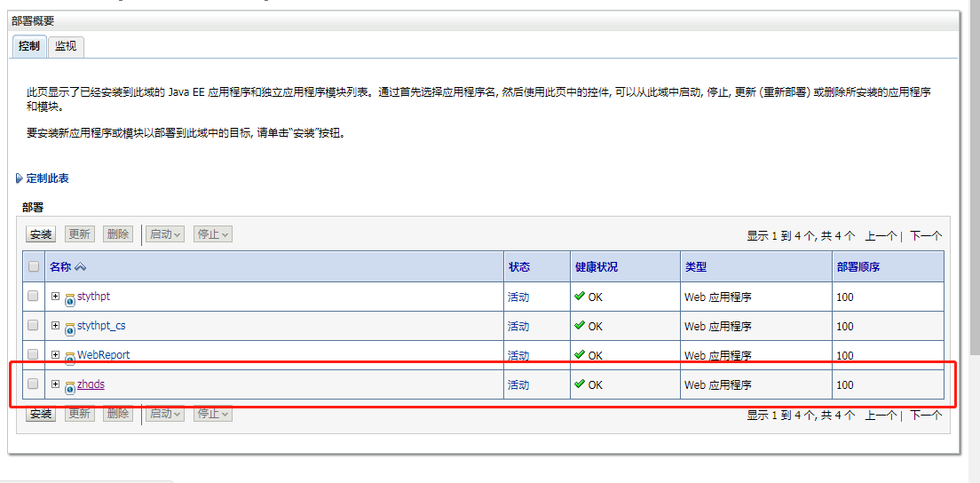Click the 活动 status in zhqds row
980x483 pixels.
point(518,385)
